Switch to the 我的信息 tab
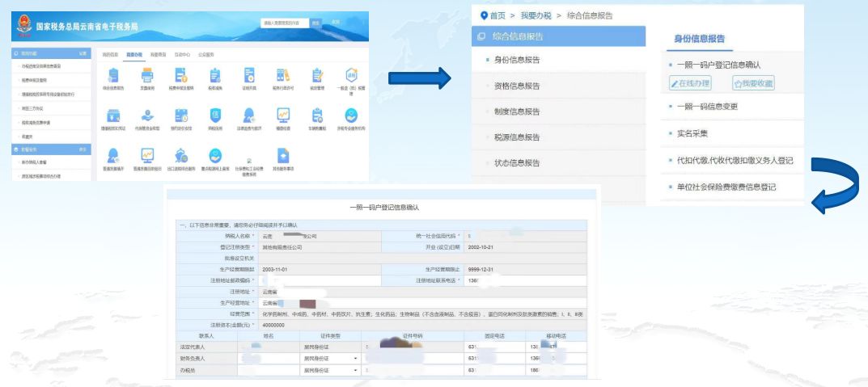Viewport: 868px width, 387px height. point(110,55)
